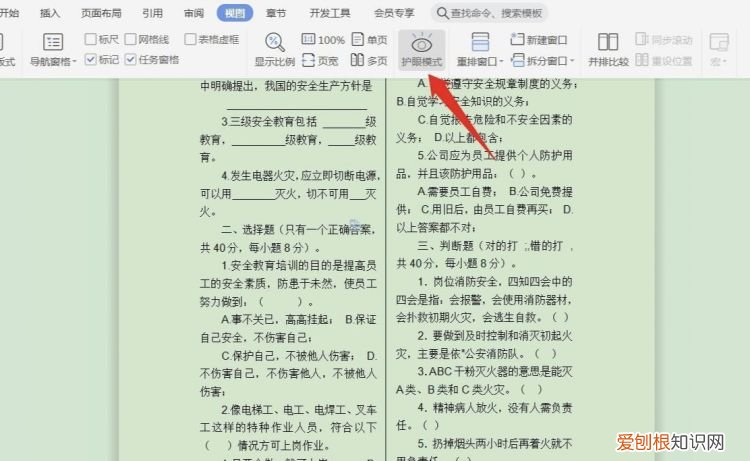
Task: Click the 同步滚动 button
Action: coord(664,40)
